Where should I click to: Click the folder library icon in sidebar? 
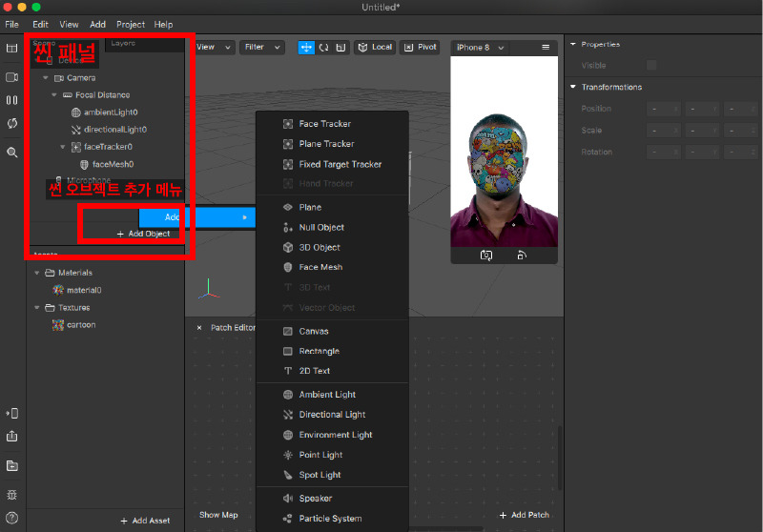tap(12, 466)
